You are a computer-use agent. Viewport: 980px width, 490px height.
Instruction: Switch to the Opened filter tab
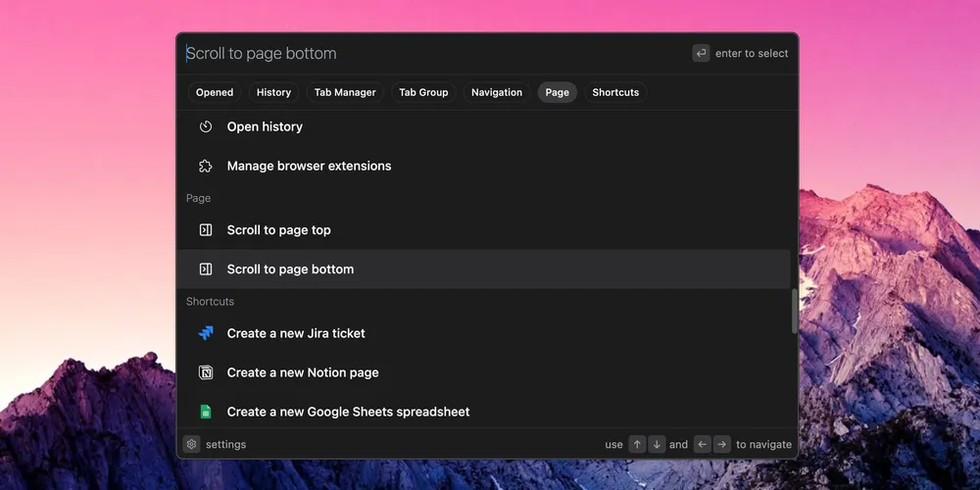tap(215, 92)
